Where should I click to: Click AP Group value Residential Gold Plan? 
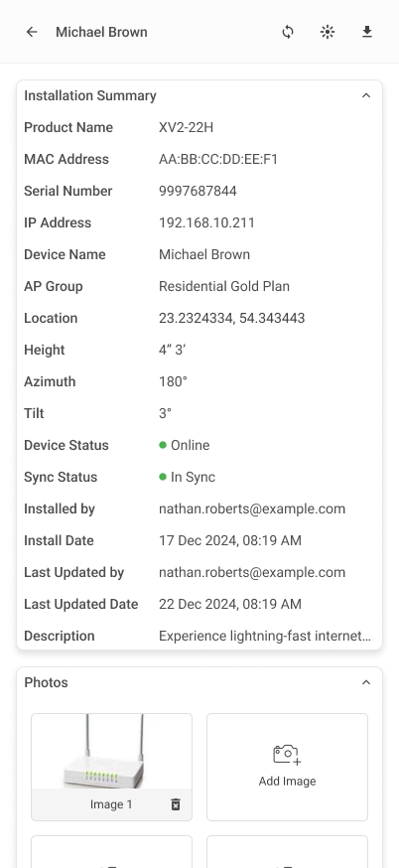[224, 286]
